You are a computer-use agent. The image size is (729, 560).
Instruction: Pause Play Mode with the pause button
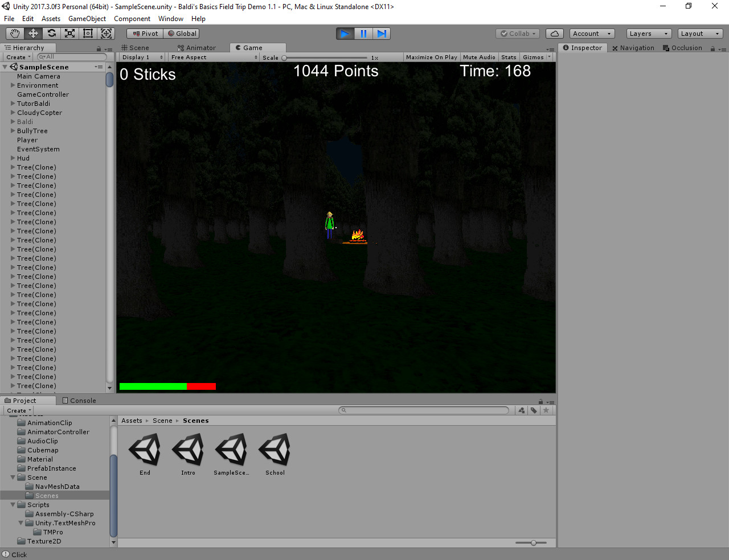(x=363, y=33)
